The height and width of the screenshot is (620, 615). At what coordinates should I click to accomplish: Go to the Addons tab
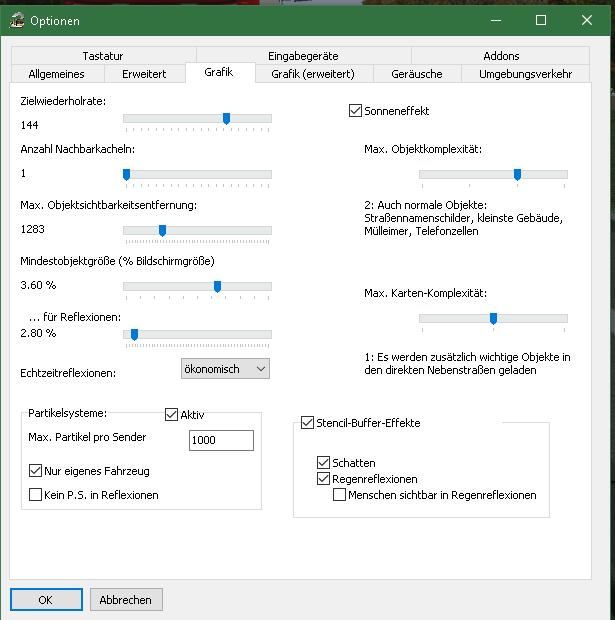tap(501, 56)
